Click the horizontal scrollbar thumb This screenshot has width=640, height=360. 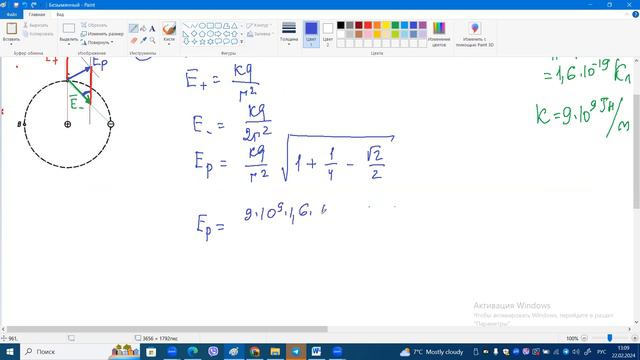pyautogui.click(x=167, y=329)
